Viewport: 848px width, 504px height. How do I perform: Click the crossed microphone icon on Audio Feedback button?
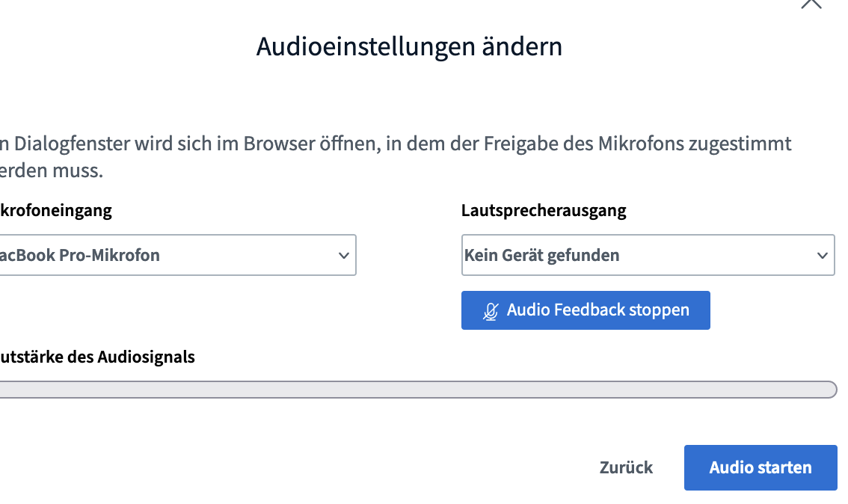coord(491,310)
